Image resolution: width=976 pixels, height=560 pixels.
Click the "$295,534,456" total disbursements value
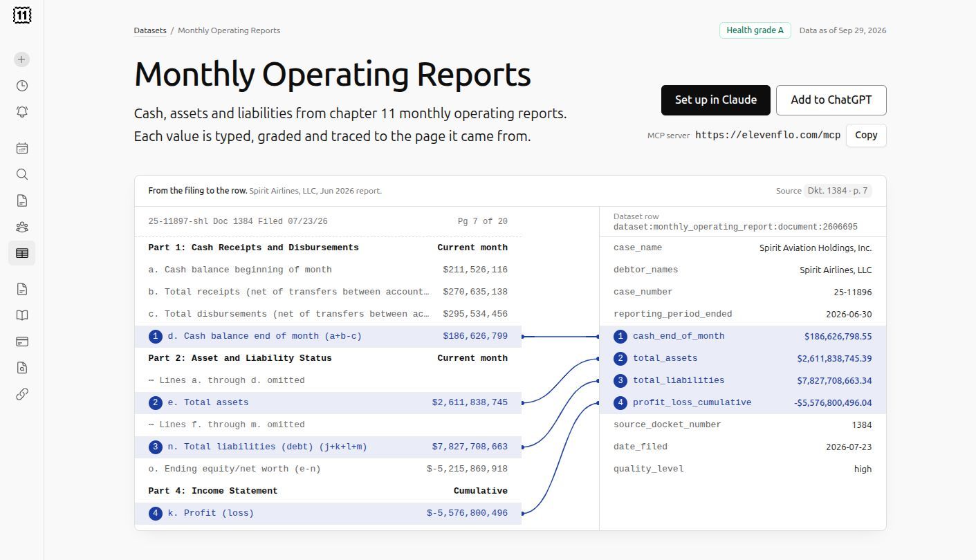[475, 315]
